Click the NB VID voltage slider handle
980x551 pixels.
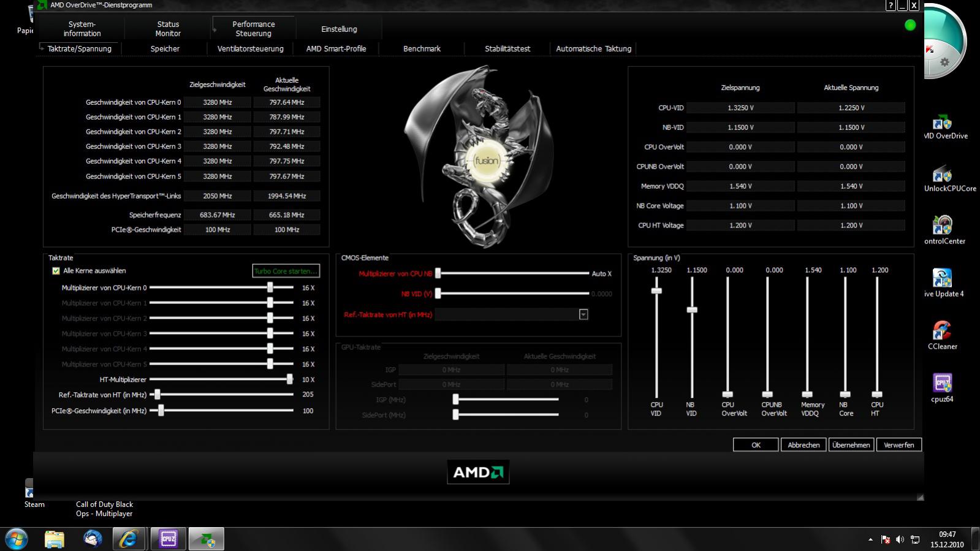pos(692,310)
